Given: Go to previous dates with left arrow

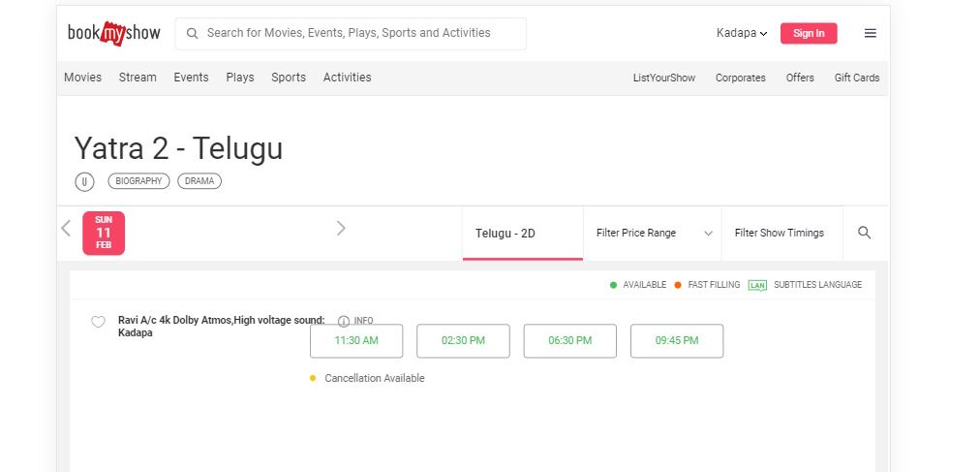Looking at the screenshot, I should [x=66, y=229].
